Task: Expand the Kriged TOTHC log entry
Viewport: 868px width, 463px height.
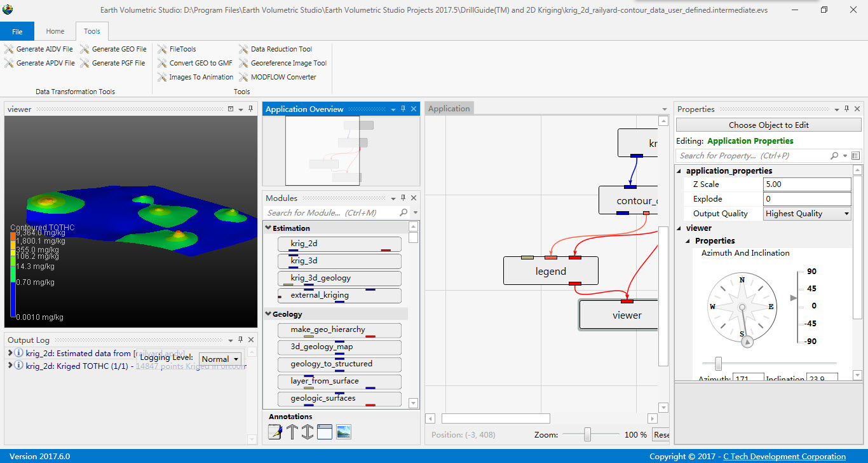Action: 10,366
